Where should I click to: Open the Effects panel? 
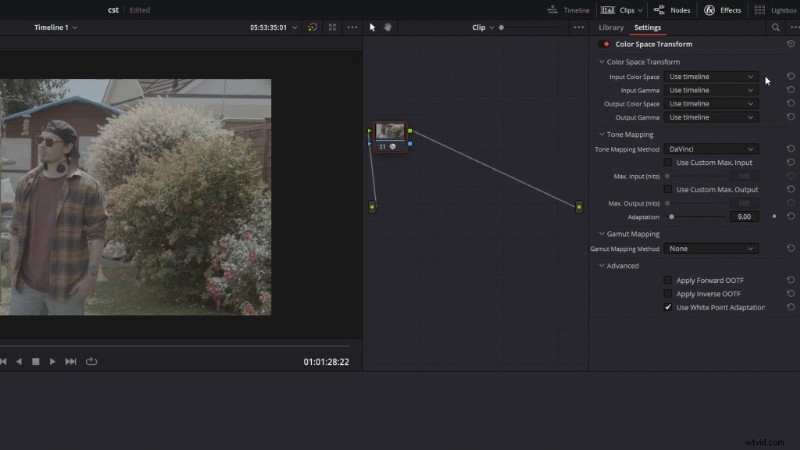click(722, 10)
